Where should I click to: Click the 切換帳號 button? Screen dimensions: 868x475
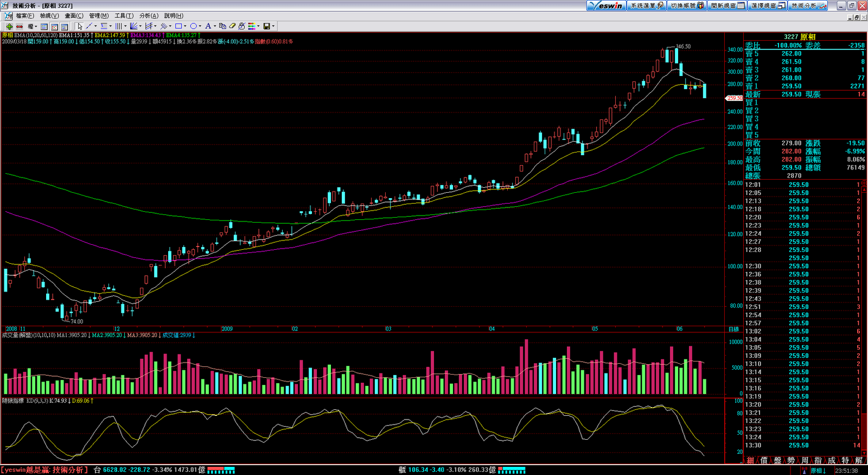tap(687, 5)
